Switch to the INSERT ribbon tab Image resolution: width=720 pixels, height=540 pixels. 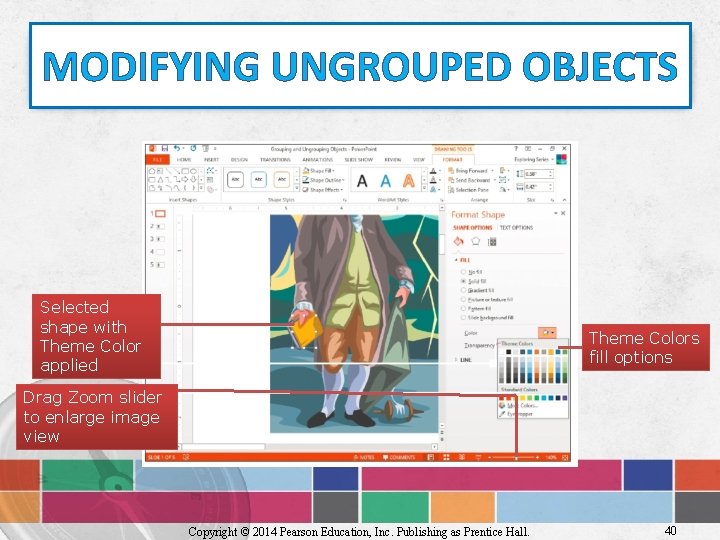pos(212,159)
